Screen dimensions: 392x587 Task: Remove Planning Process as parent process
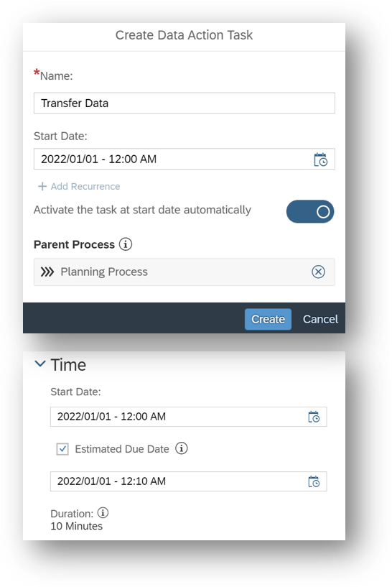pyautogui.click(x=318, y=272)
